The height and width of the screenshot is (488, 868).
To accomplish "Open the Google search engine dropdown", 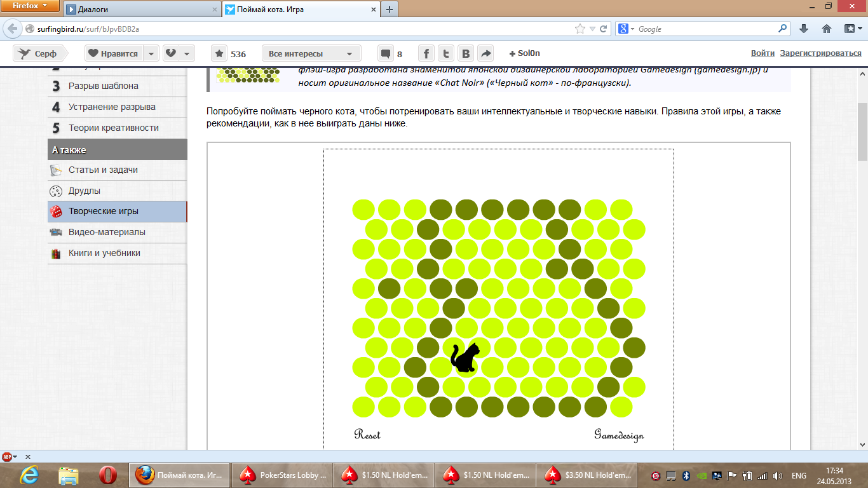I will (x=627, y=29).
